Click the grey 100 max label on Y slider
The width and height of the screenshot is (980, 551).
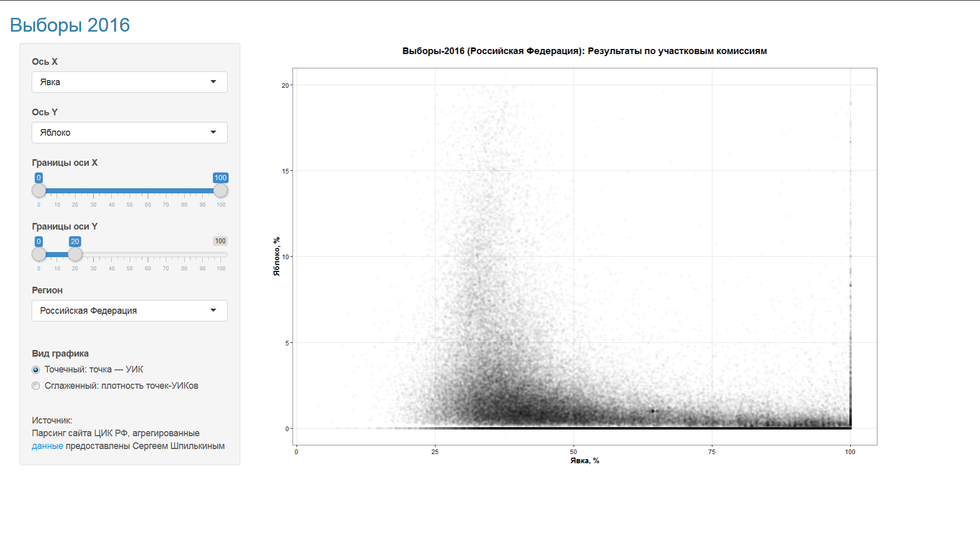pyautogui.click(x=220, y=241)
